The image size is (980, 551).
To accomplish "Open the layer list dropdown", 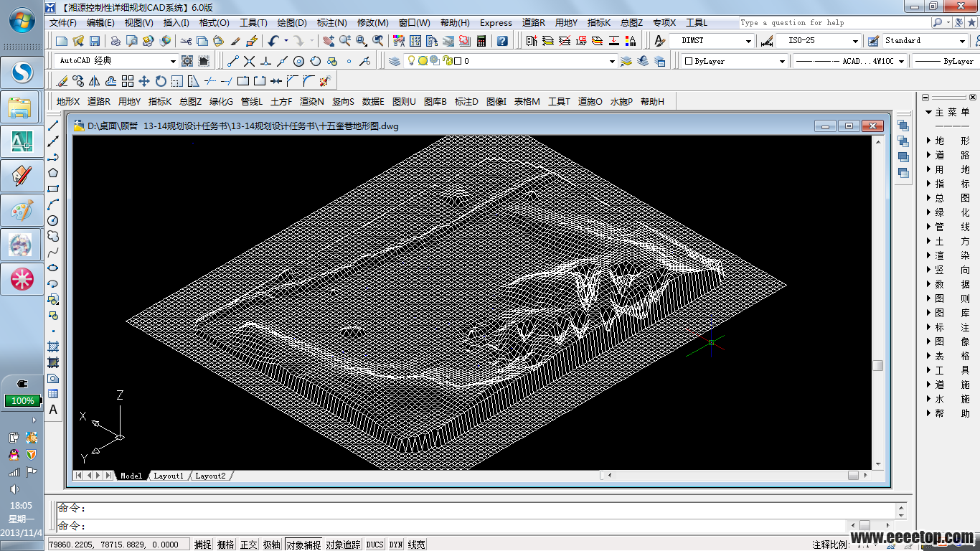I will pos(612,61).
